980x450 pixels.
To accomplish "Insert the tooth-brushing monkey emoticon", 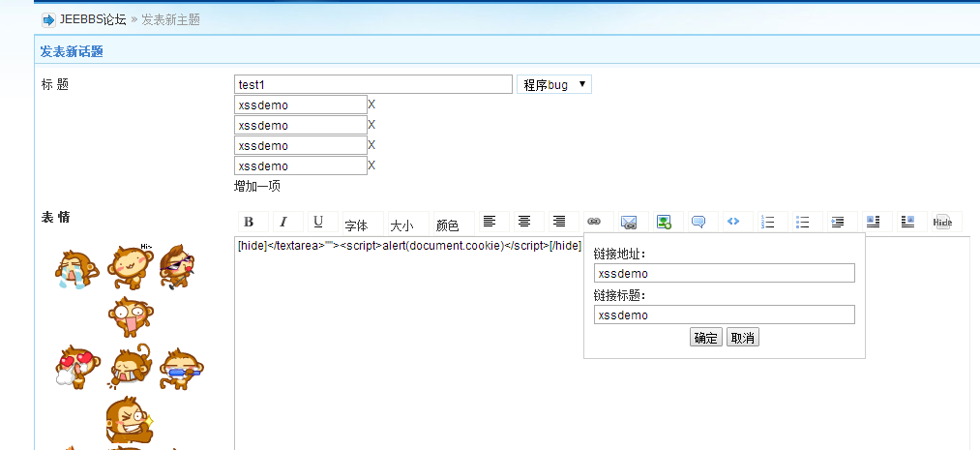I will click(x=181, y=369).
